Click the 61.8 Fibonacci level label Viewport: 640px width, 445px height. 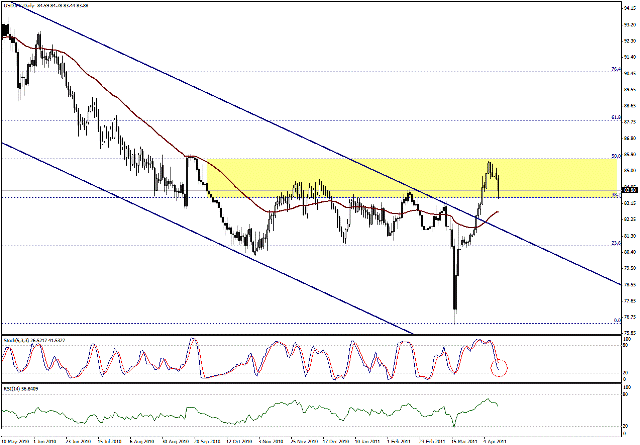(x=615, y=117)
